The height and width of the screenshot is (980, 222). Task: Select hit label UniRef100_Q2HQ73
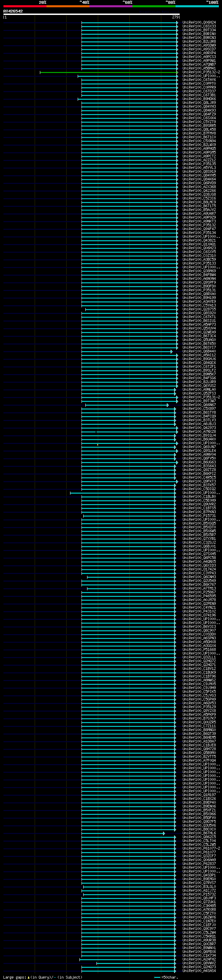(x=199, y=967)
